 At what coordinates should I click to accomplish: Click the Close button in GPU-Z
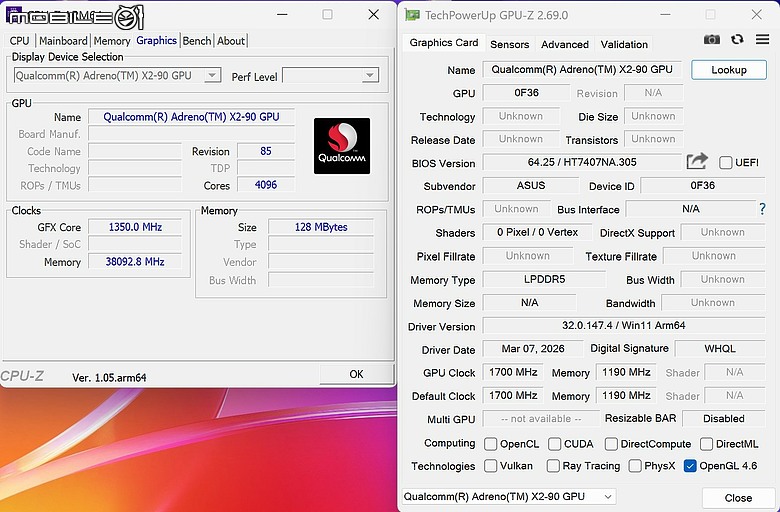tap(738, 498)
